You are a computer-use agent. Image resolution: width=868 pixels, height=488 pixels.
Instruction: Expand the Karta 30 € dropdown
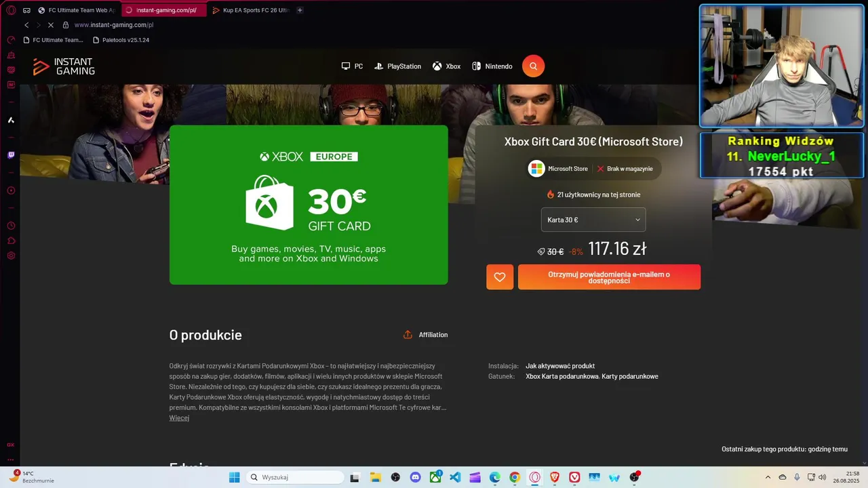(x=593, y=220)
